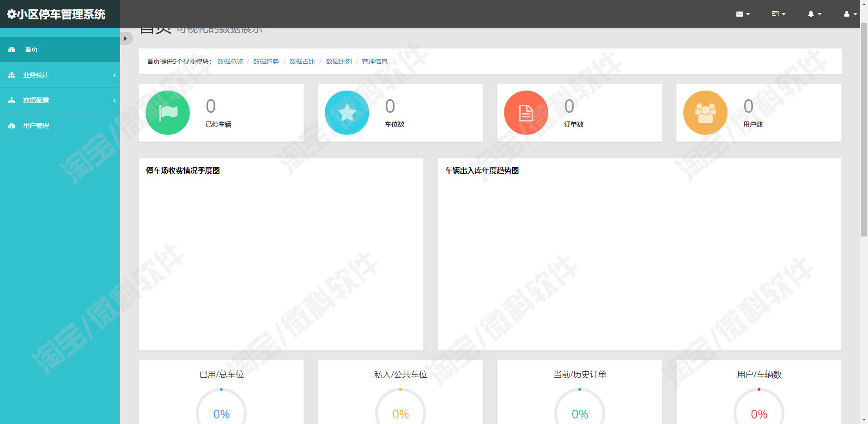Viewport: 868px width, 424px height.
Task: Click the 私人/公共车位 gauge title
Action: point(401,375)
